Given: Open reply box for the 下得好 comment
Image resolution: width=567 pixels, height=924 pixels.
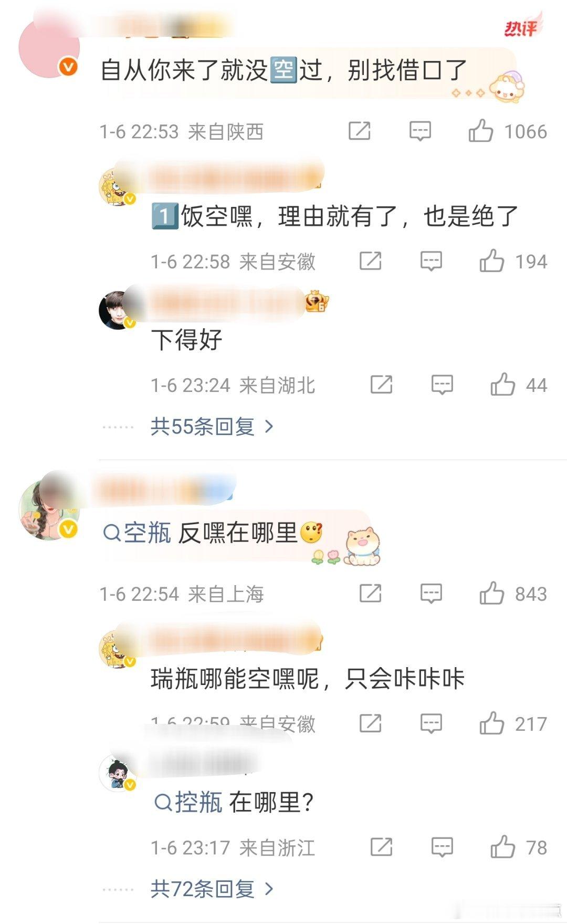Looking at the screenshot, I should pos(442,385).
